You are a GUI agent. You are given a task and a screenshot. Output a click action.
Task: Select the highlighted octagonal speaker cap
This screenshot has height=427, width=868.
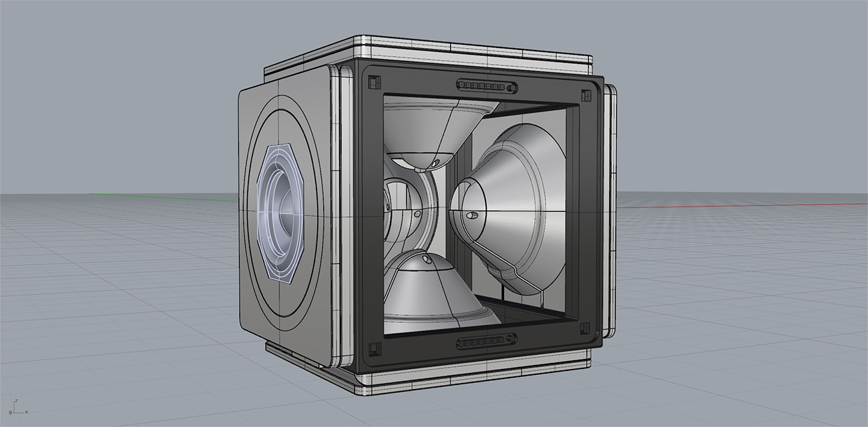(x=280, y=213)
